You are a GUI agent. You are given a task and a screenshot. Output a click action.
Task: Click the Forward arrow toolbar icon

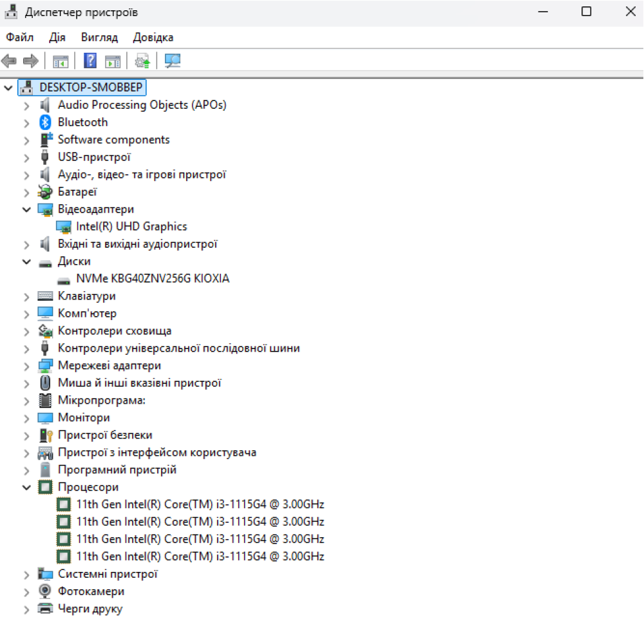coord(30,61)
